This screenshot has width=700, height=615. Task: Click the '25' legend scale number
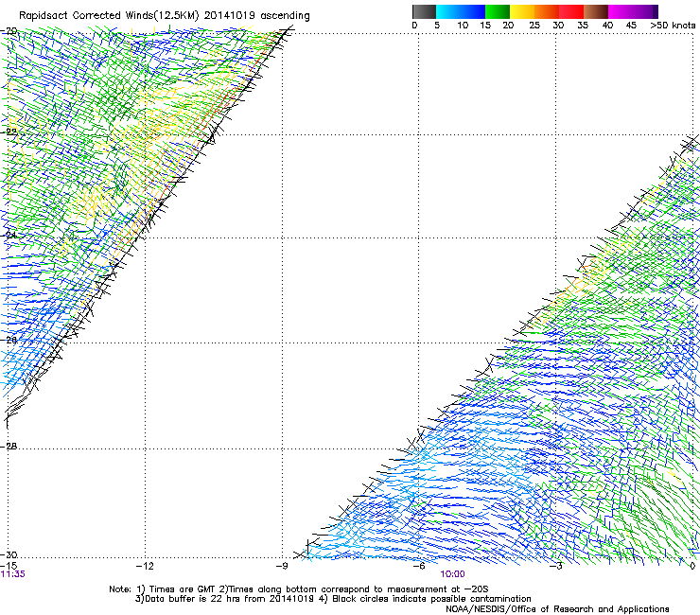pos(534,26)
